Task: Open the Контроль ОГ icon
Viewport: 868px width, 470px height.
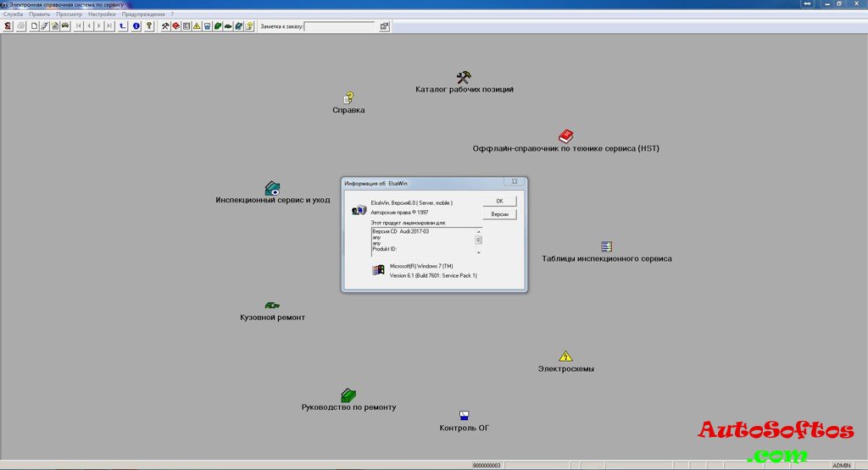Action: pos(464,416)
